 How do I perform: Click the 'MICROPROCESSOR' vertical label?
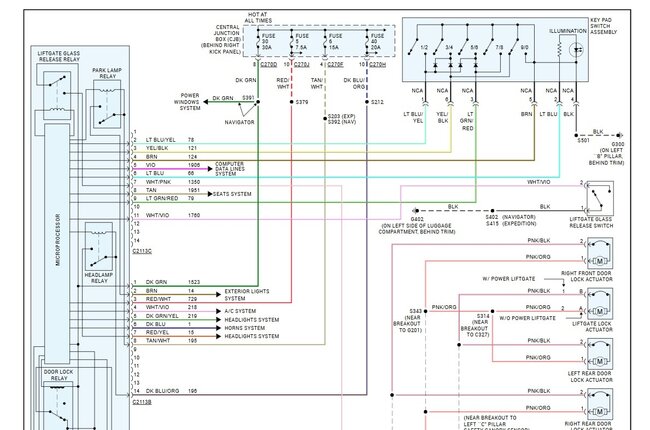click(x=58, y=240)
